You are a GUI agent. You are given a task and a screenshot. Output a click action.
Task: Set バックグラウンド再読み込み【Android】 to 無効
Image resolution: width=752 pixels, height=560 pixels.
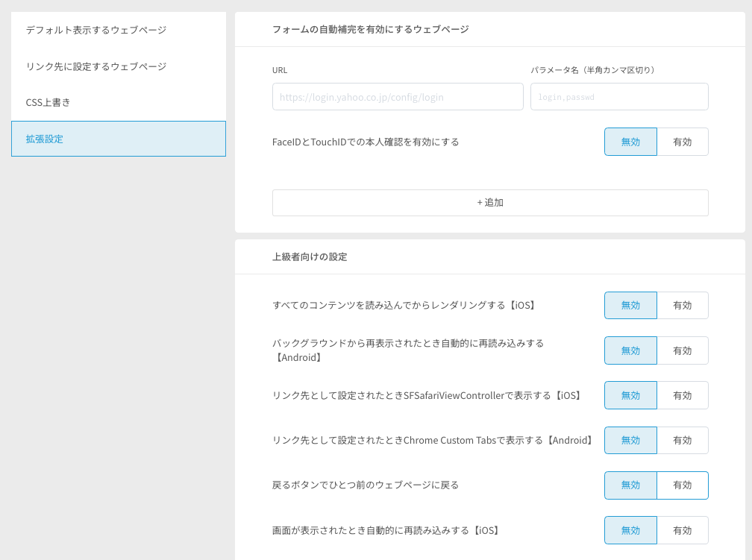tap(630, 350)
